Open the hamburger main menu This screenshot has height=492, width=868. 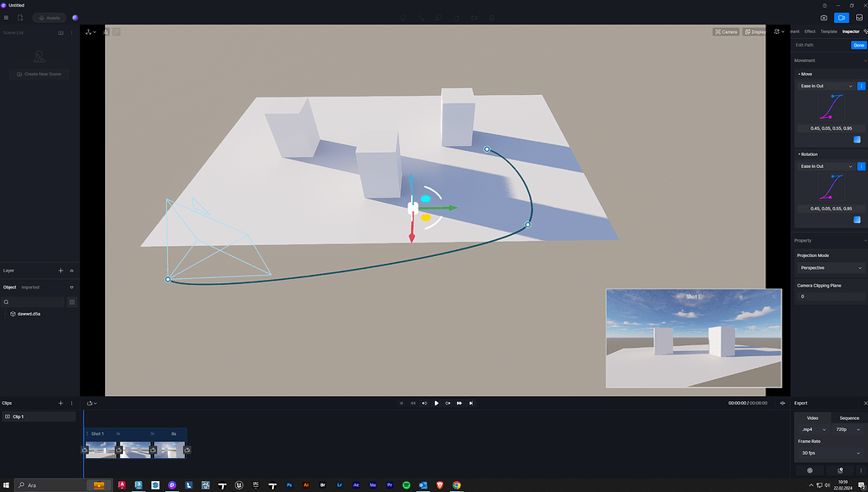(6, 18)
